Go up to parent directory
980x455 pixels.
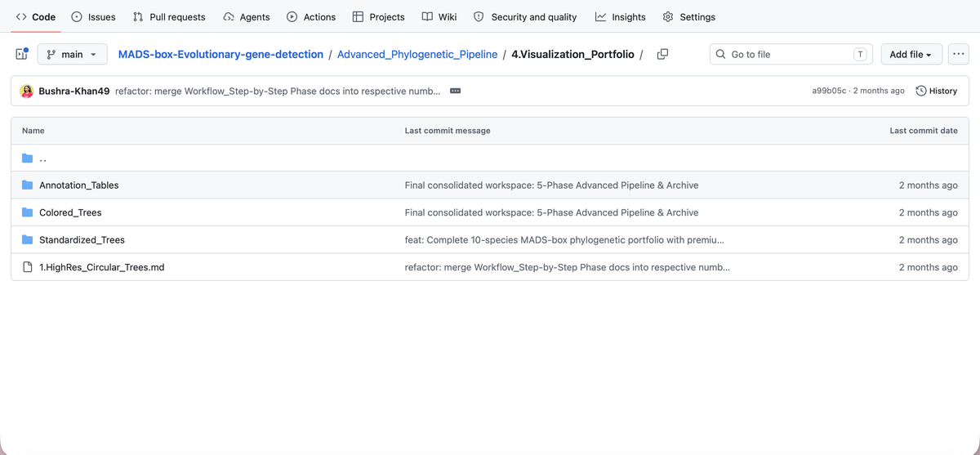(42, 158)
